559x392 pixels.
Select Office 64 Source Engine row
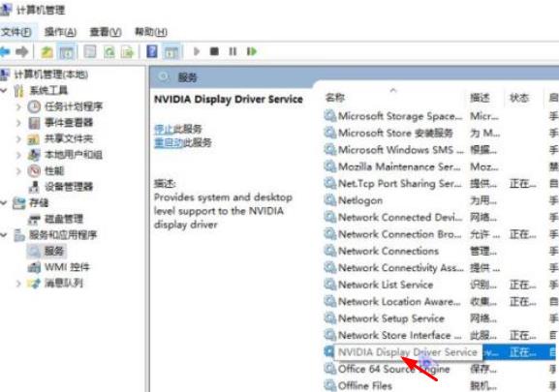tap(441, 369)
